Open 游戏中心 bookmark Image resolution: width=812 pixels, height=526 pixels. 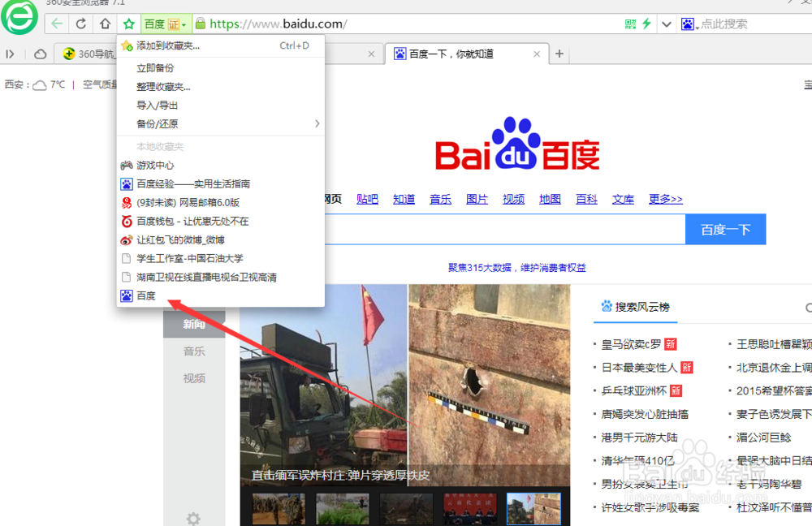(221, 165)
